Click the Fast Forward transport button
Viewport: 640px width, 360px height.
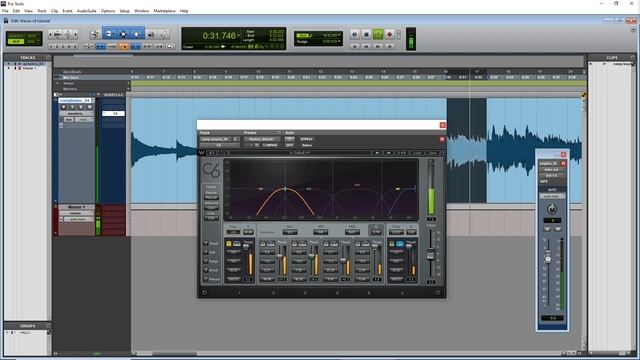(378, 47)
